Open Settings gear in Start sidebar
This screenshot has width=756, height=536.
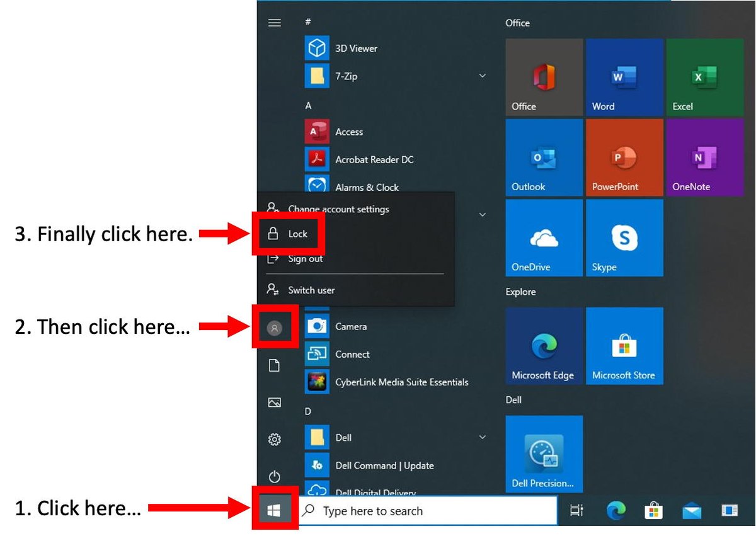[x=275, y=440]
